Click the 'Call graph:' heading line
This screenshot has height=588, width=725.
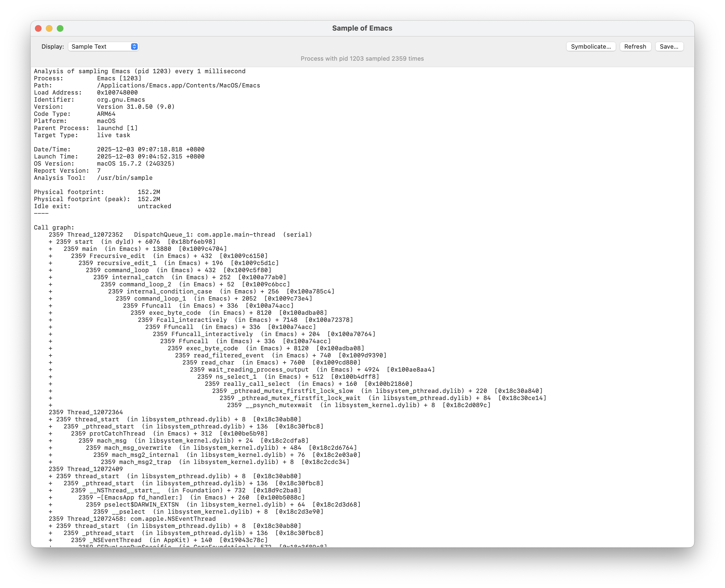point(54,228)
